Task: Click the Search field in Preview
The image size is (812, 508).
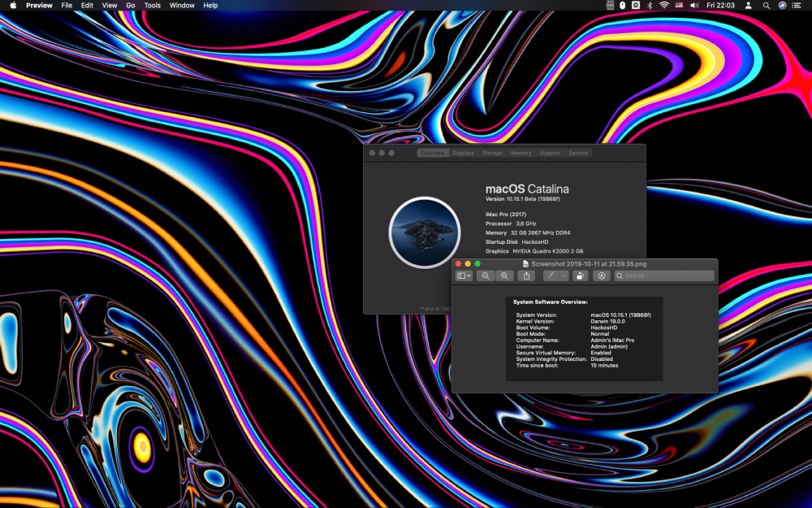Action: [664, 276]
